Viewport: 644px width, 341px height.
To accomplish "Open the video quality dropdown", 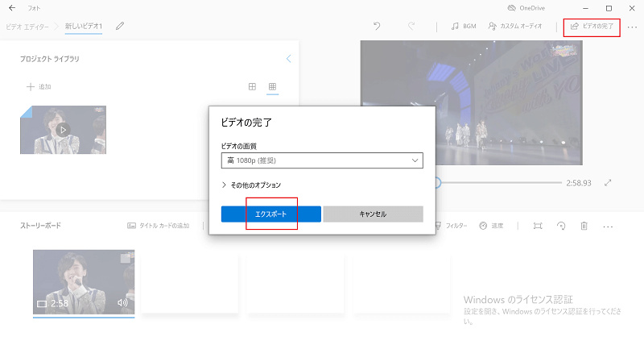I will [322, 160].
